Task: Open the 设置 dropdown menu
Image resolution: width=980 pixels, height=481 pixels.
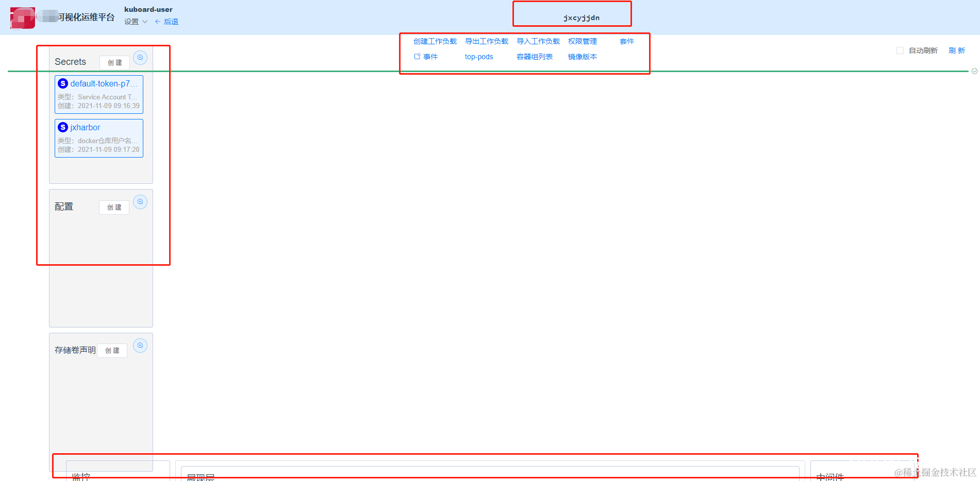Action: 136,22
